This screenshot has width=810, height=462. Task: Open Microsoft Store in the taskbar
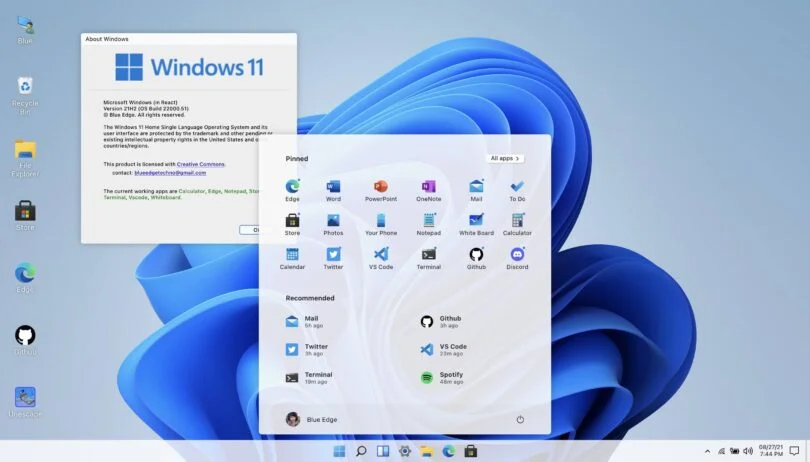click(x=471, y=451)
